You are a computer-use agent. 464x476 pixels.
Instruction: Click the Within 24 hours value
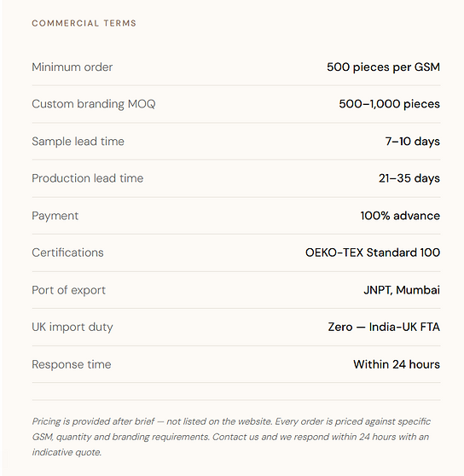(397, 364)
